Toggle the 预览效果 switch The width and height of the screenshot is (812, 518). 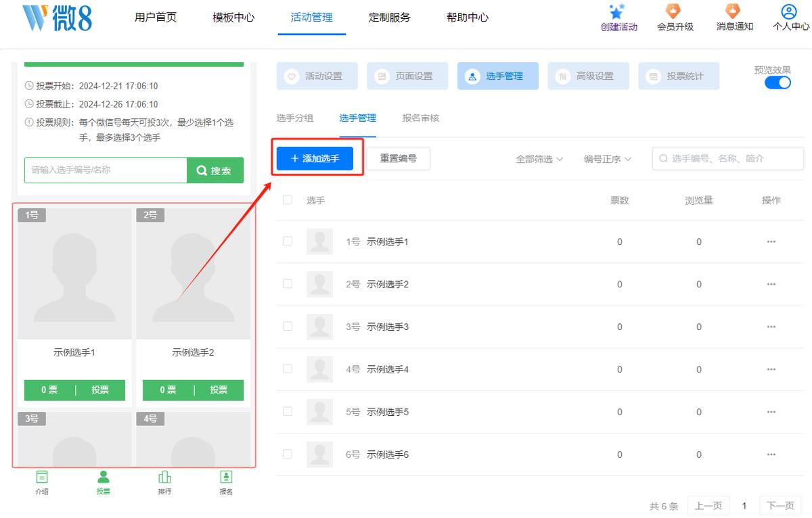pyautogui.click(x=777, y=83)
